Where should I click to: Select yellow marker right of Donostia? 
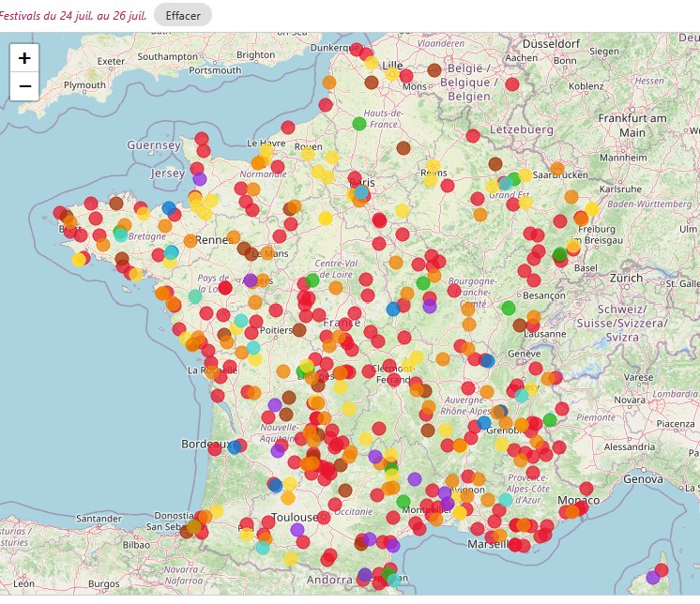(x=217, y=511)
